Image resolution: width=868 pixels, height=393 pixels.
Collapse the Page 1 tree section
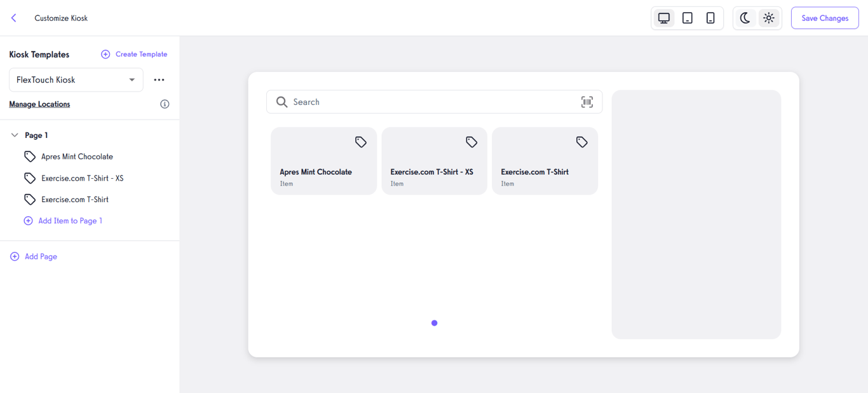14,135
